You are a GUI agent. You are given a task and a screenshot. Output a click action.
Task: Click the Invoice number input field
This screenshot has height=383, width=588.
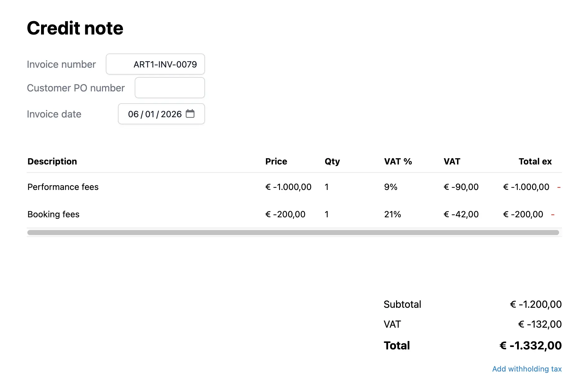tap(155, 64)
